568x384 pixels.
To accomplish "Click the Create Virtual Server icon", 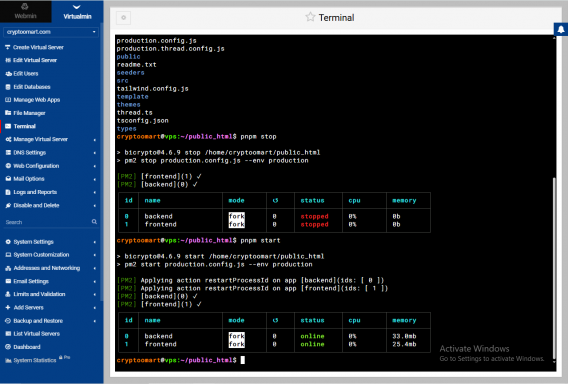I will click(x=8, y=47).
